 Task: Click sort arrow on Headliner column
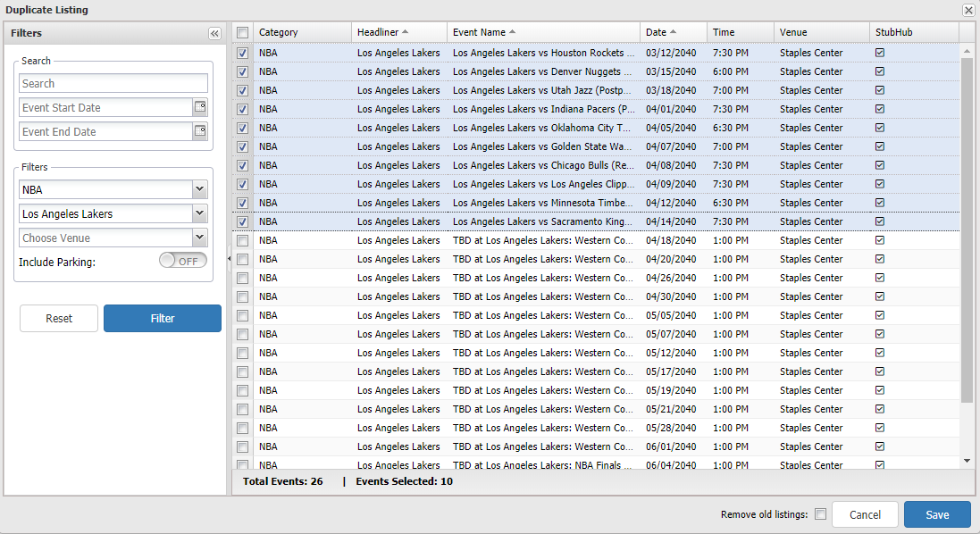pyautogui.click(x=405, y=32)
